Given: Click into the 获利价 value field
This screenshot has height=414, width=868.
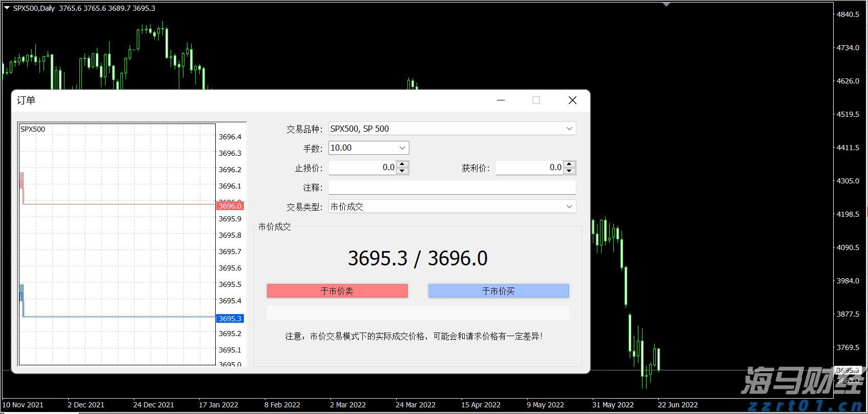Looking at the screenshot, I should pos(529,168).
